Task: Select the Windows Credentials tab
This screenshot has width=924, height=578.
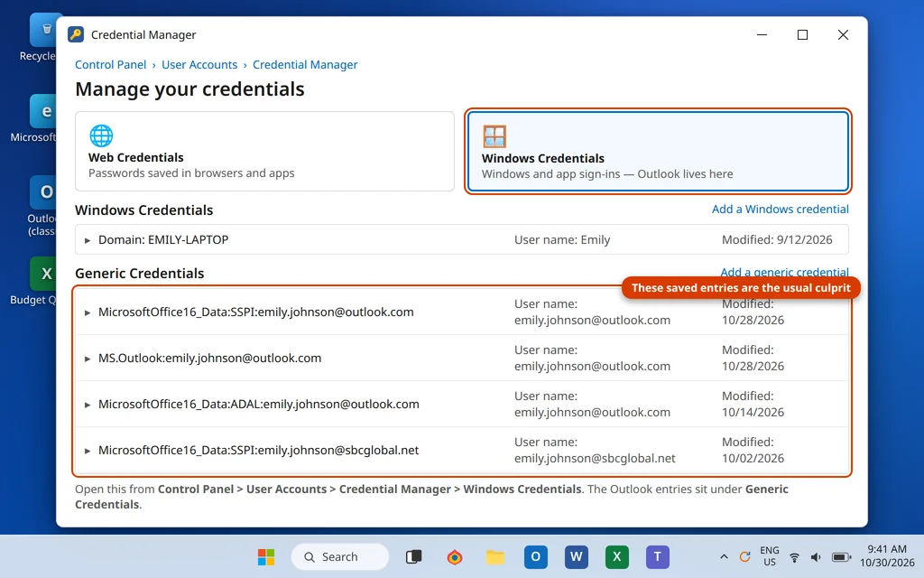Action: pyautogui.click(x=658, y=152)
